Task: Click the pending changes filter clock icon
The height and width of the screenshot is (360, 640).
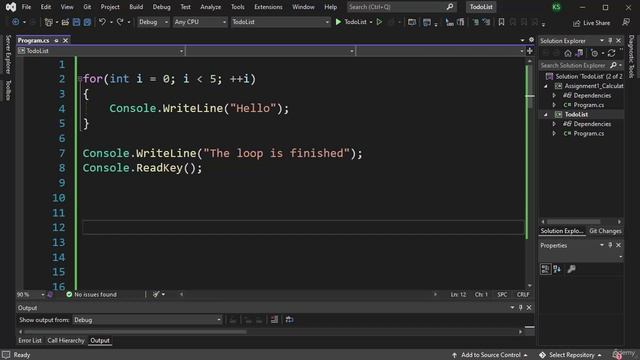Action: coord(594,53)
